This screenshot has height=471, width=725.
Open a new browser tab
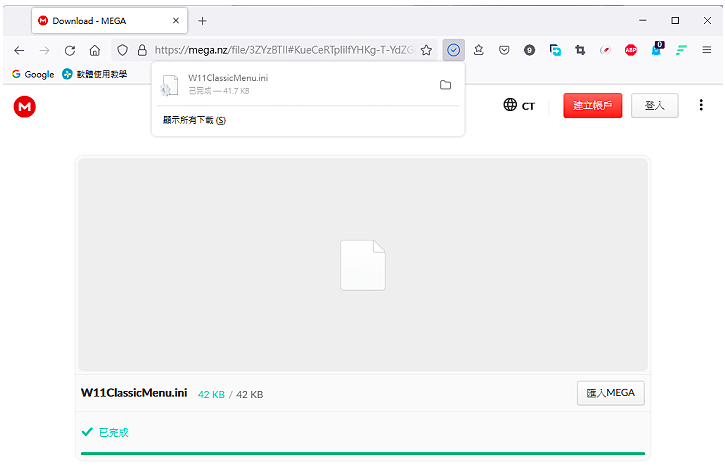click(202, 21)
